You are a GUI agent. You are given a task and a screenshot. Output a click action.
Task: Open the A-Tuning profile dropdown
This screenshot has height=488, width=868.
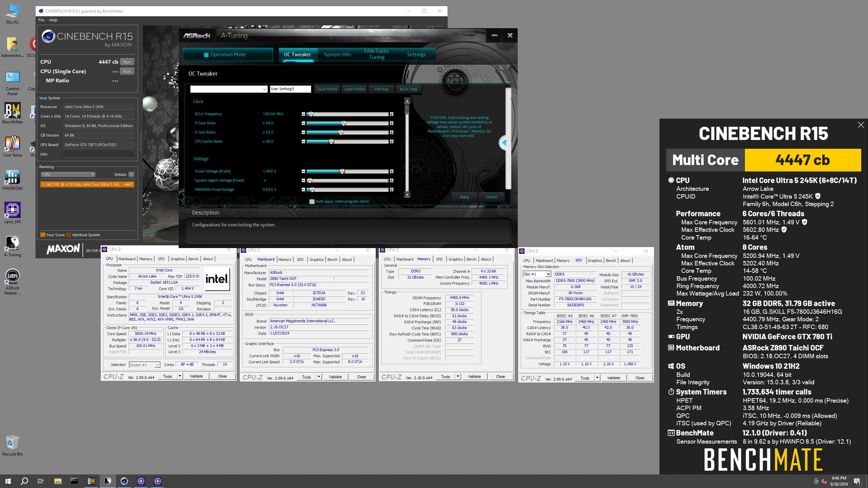229,89
